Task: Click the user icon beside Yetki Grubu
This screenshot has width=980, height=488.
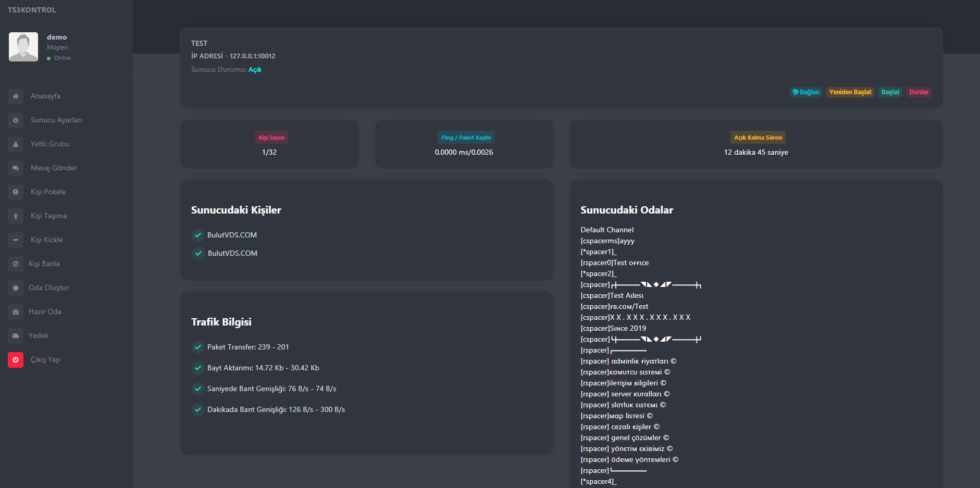Action: [16, 144]
